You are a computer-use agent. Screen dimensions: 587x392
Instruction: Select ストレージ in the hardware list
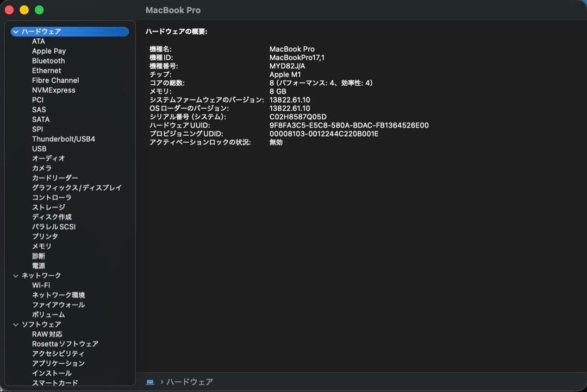tap(48, 207)
